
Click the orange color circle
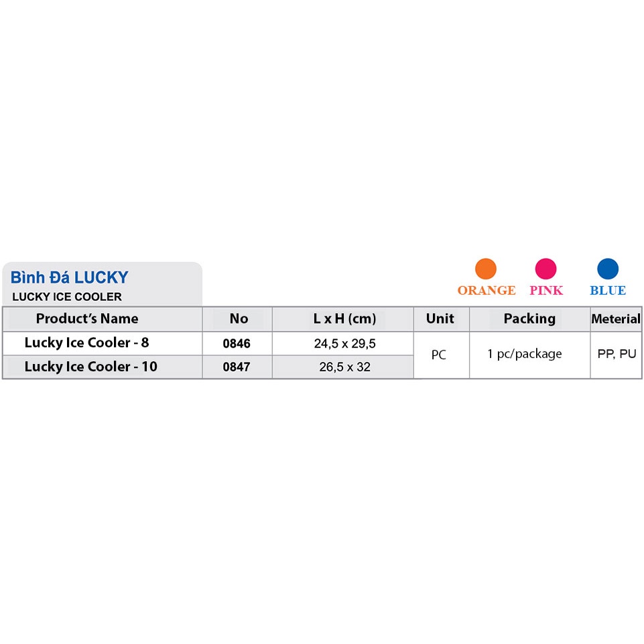pyautogui.click(x=486, y=269)
